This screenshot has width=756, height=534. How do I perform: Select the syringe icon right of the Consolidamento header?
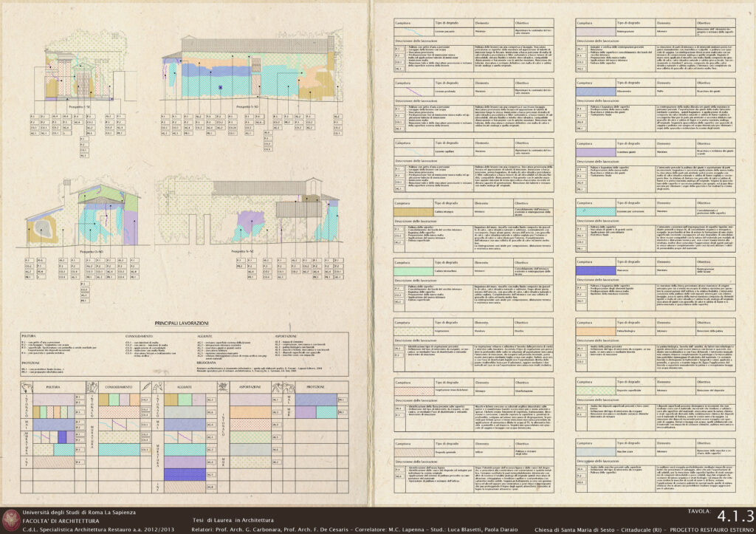coord(145,387)
